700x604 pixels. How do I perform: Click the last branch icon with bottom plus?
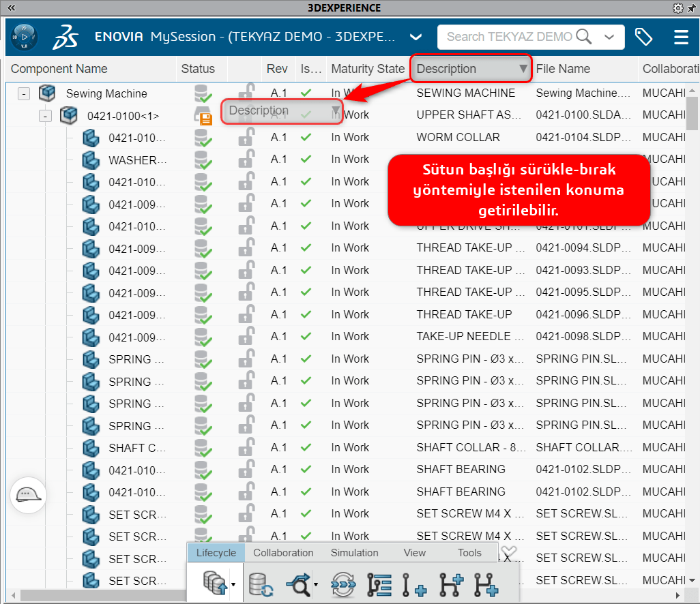coord(486,584)
